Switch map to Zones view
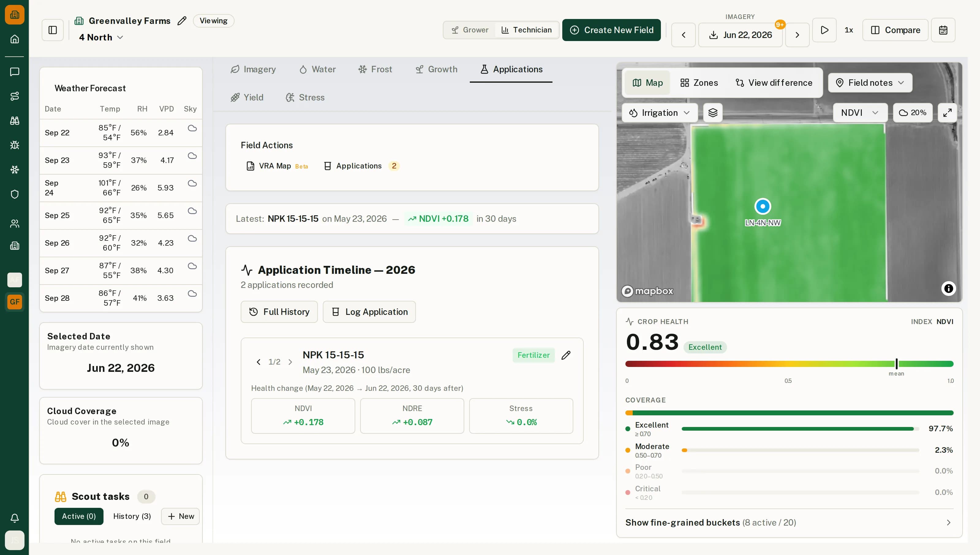The height and width of the screenshot is (555, 980). [x=699, y=83]
